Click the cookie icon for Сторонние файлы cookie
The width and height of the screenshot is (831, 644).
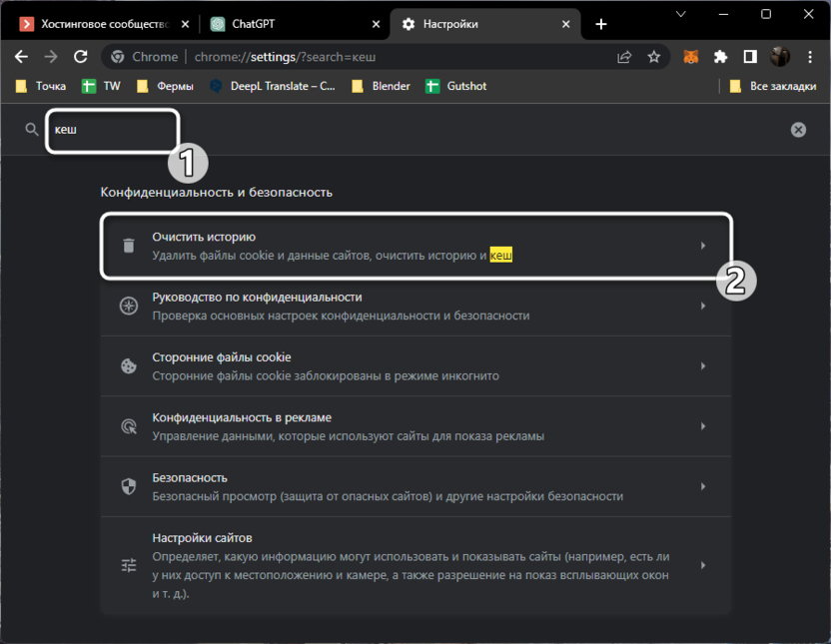coord(129,366)
